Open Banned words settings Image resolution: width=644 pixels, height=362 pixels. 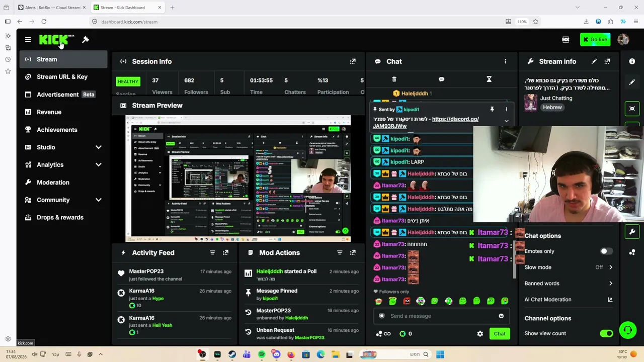click(569, 284)
